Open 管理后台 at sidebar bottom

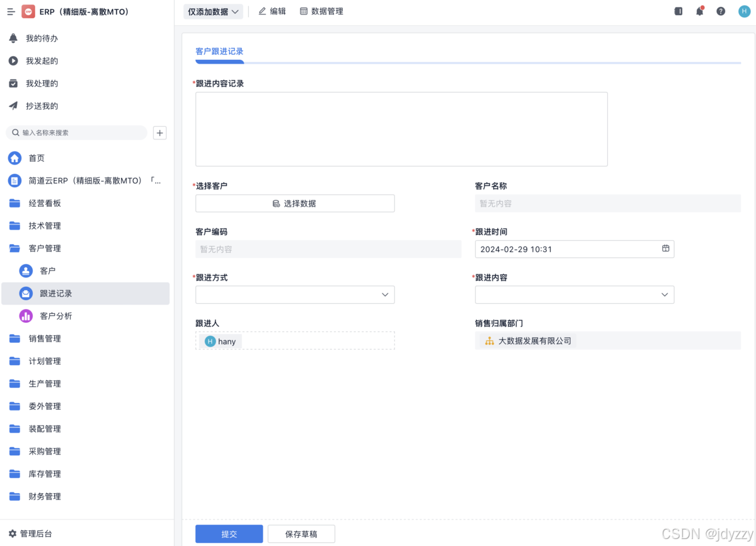30,534
